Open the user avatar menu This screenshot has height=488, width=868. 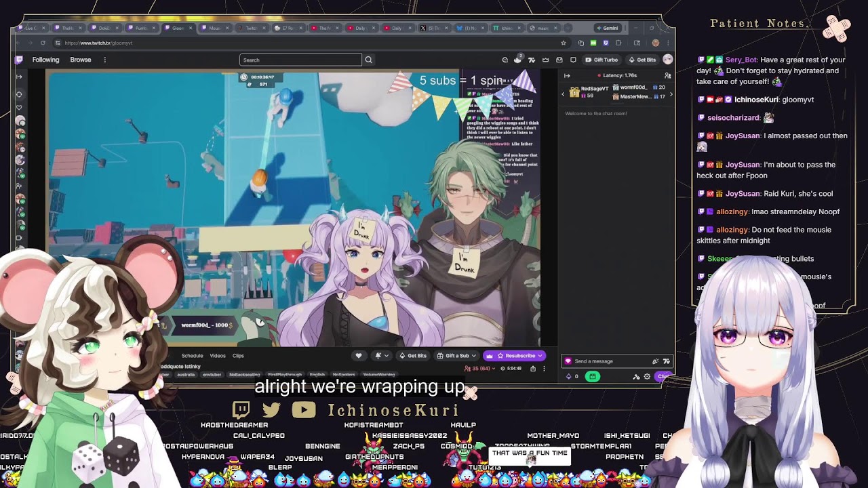point(668,60)
